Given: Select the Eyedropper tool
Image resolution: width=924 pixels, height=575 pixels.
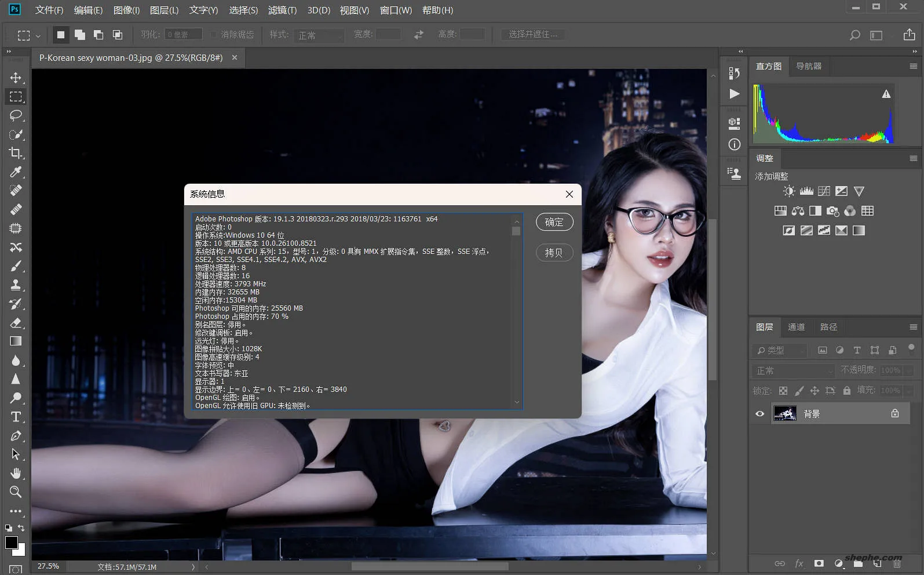Looking at the screenshot, I should click(x=16, y=172).
